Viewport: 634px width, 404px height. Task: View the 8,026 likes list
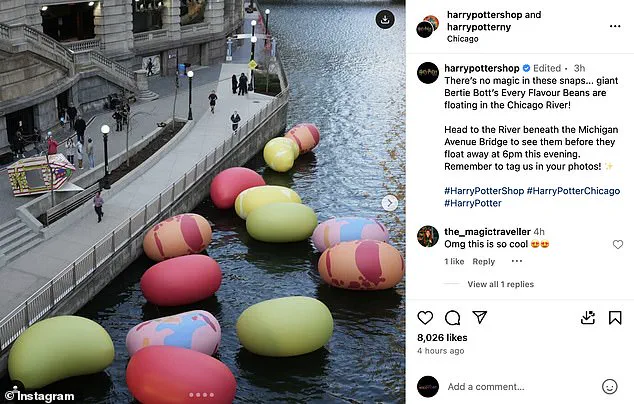442,338
